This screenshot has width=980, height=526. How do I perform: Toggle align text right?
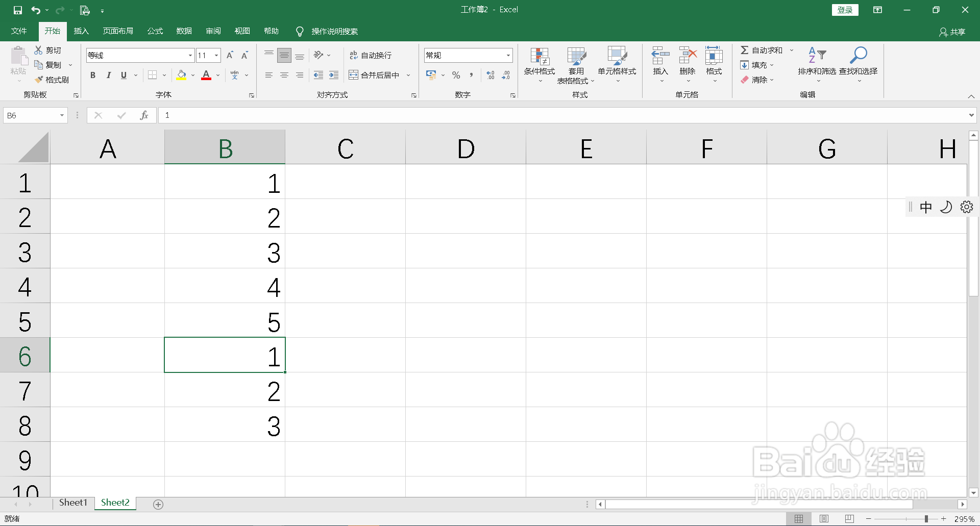pos(300,75)
